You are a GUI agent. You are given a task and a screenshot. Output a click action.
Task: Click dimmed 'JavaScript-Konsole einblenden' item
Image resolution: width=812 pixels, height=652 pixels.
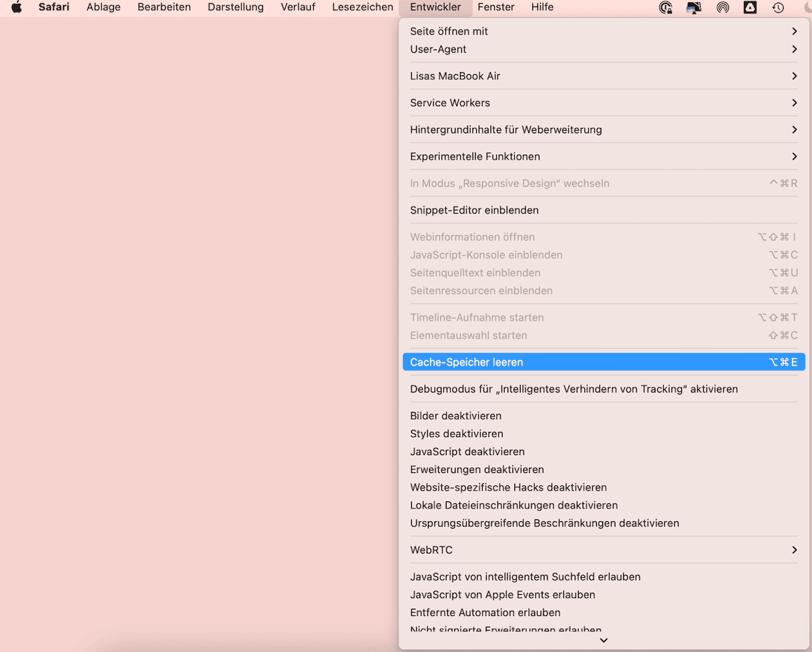click(604, 255)
